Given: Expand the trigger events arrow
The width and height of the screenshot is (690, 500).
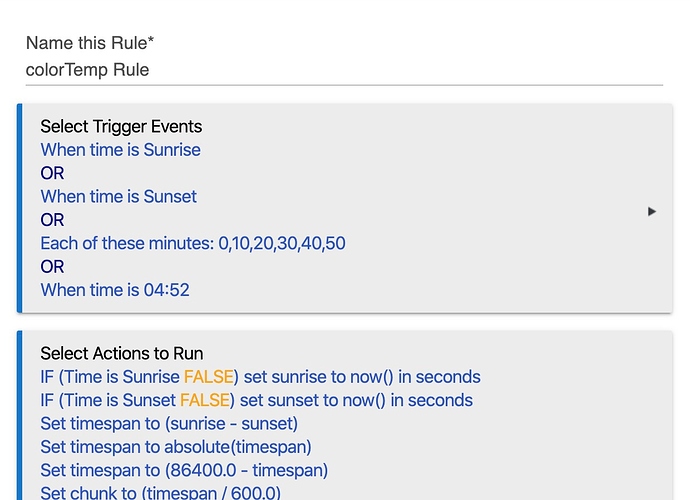Looking at the screenshot, I should click(652, 212).
